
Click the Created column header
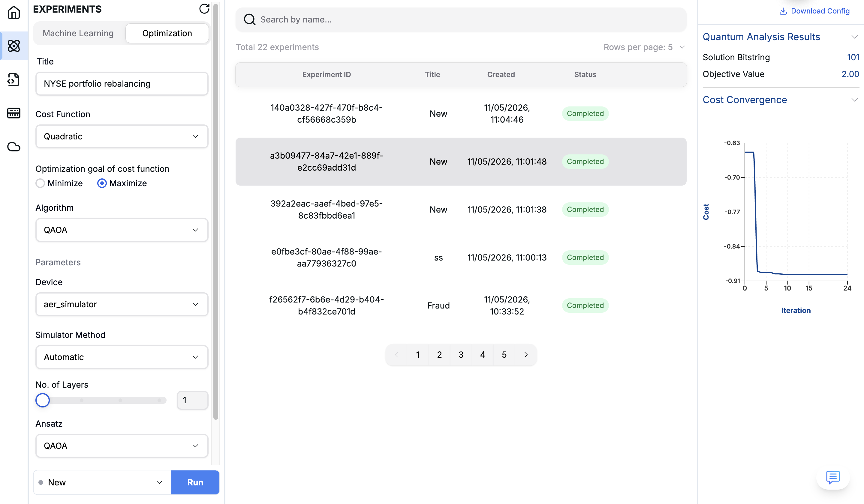coord(501,75)
